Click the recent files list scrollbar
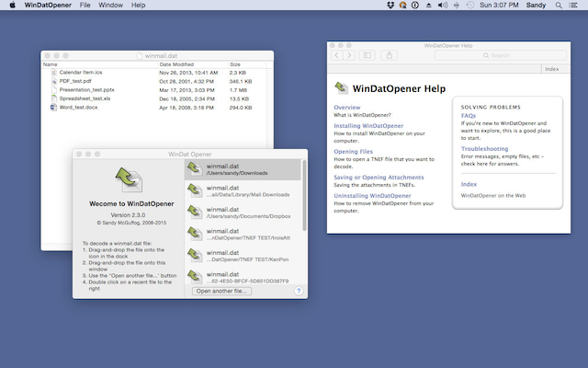Image resolution: width=588 pixels, height=368 pixels. [304, 195]
